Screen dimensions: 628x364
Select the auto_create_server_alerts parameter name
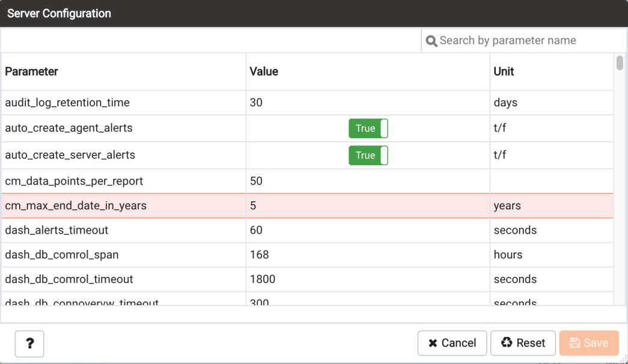(70, 155)
